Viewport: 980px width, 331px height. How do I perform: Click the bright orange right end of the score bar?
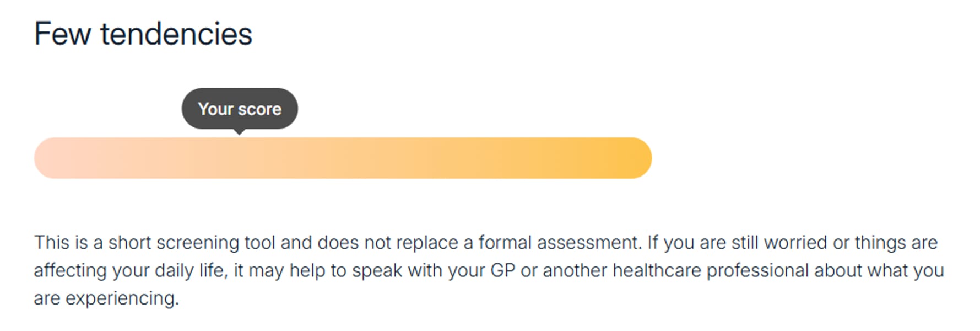(634, 158)
